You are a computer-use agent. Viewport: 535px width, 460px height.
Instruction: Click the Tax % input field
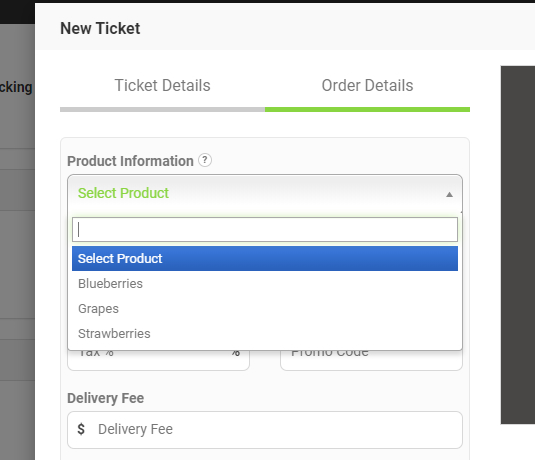click(x=158, y=360)
